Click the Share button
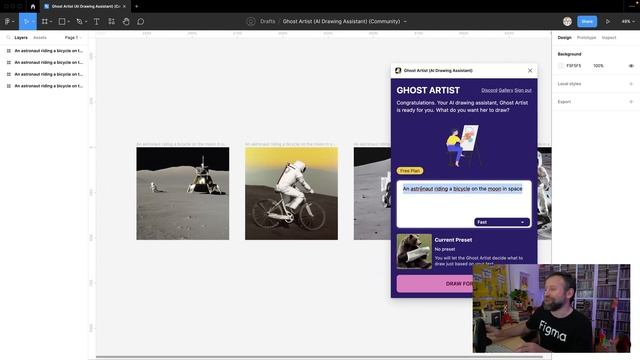Image resolution: width=640 pixels, height=360 pixels. [587, 21]
